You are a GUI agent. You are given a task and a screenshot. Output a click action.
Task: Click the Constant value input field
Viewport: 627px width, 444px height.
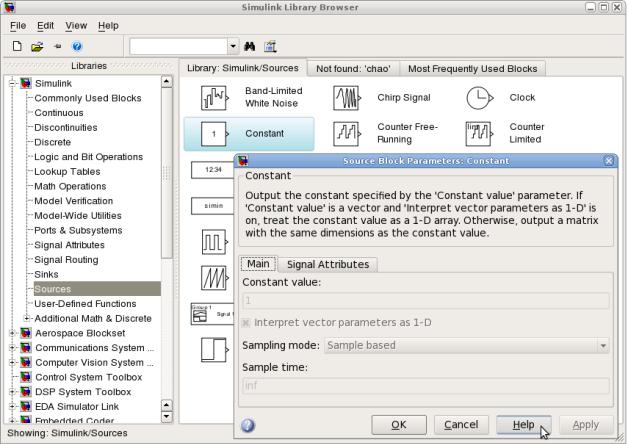click(425, 300)
